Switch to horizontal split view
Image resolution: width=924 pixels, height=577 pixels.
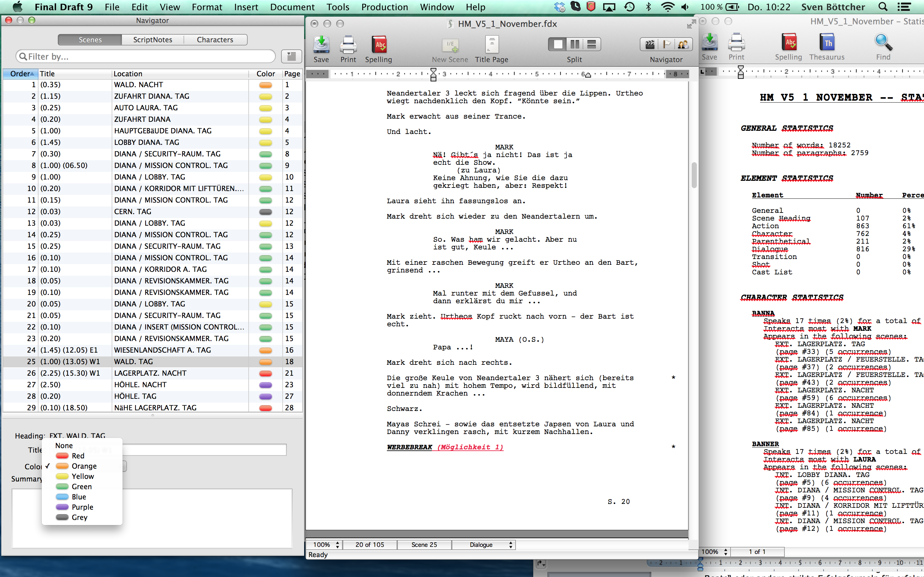pos(591,45)
